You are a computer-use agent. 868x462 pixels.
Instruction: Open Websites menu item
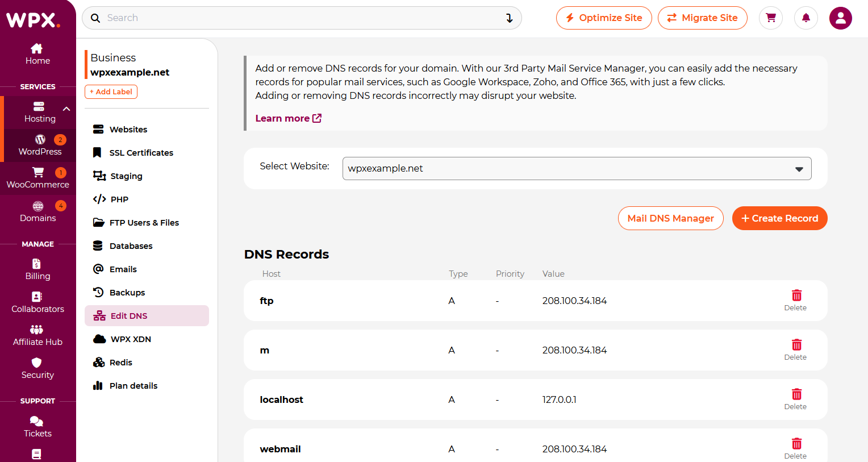click(147, 130)
